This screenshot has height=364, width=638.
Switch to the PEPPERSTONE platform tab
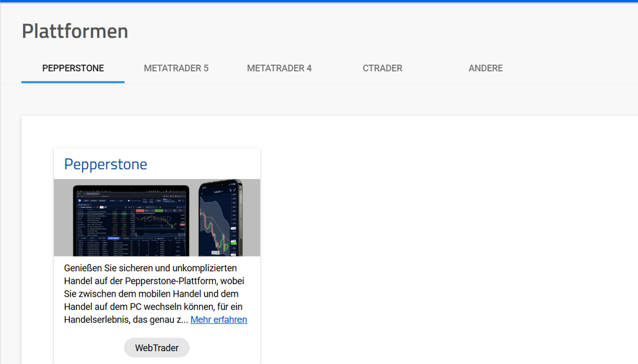coord(73,68)
